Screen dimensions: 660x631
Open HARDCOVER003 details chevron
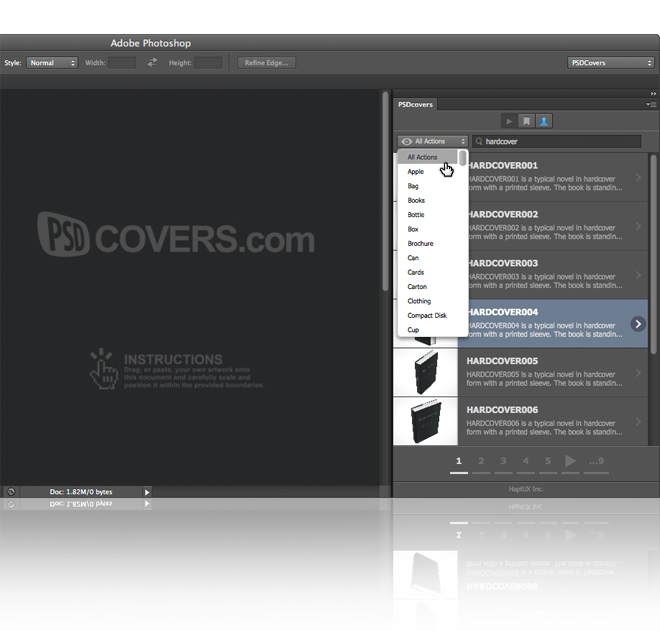638,275
